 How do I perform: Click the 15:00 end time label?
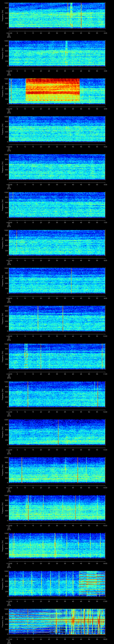click(105, 525)
